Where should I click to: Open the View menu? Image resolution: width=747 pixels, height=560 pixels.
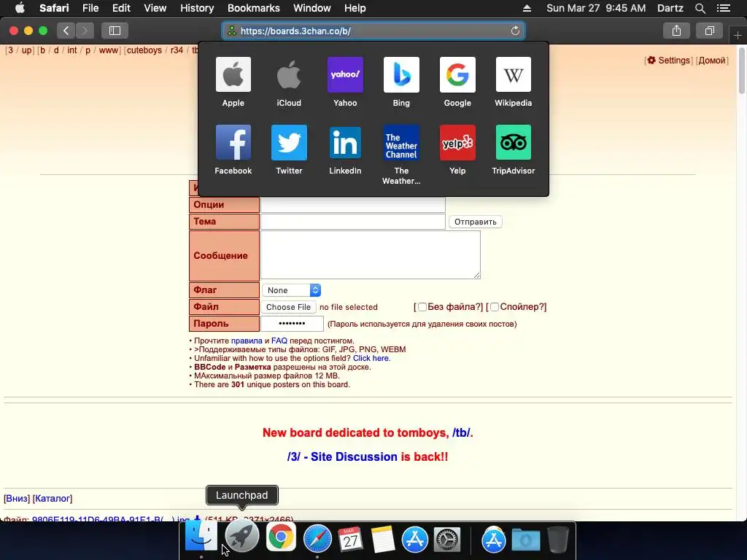point(155,8)
